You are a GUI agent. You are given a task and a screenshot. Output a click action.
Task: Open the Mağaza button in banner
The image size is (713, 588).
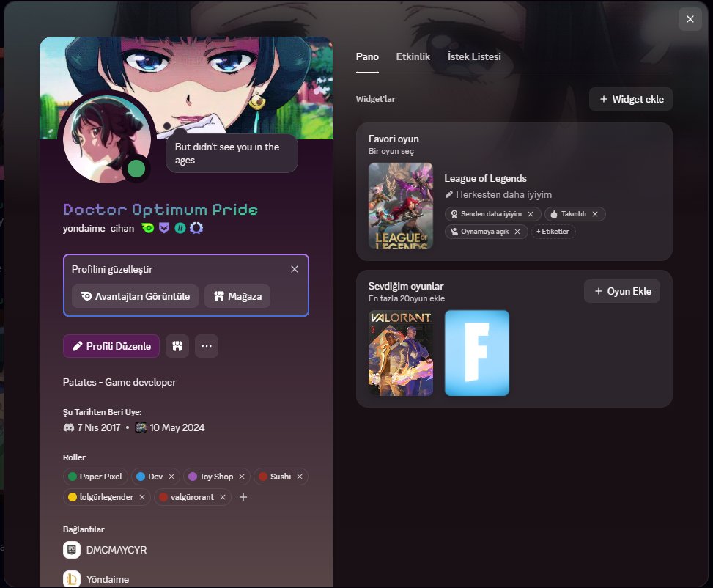point(237,296)
